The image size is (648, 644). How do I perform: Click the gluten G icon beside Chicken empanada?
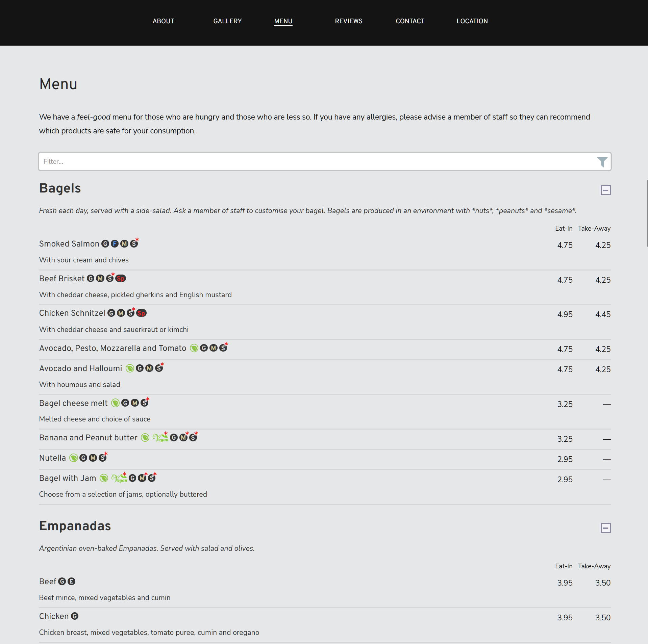tap(75, 616)
